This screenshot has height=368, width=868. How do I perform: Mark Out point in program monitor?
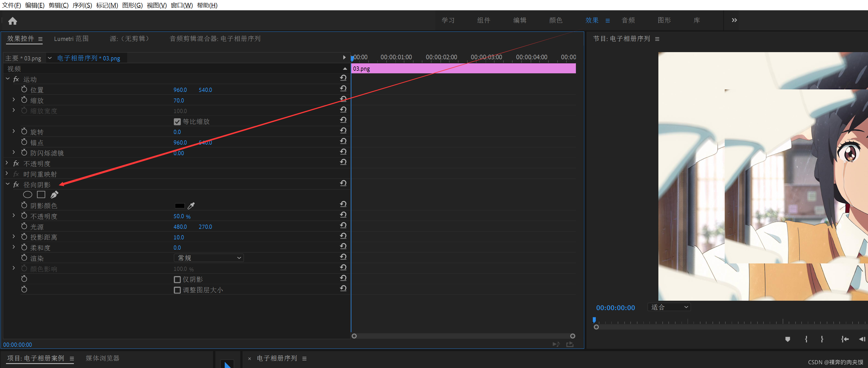coord(822,339)
